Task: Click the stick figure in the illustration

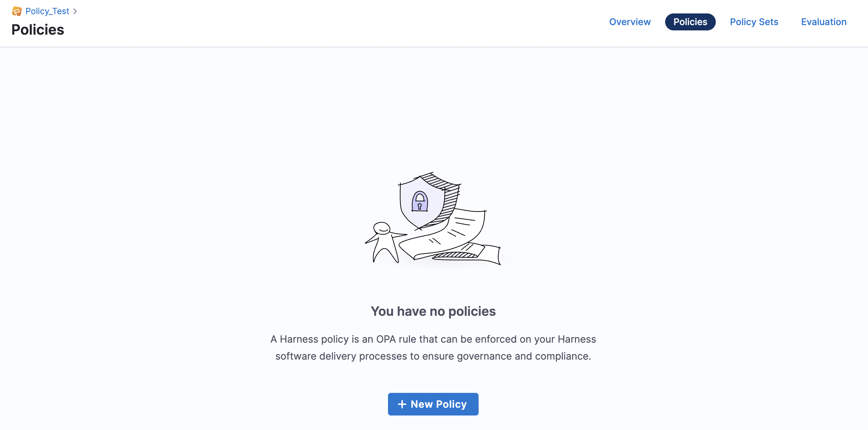Action: click(384, 244)
